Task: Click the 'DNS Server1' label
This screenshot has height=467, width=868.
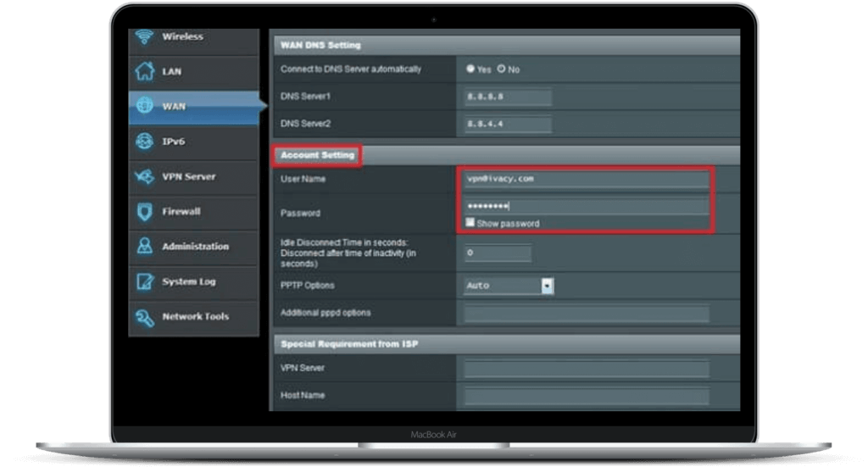Action: 305,97
